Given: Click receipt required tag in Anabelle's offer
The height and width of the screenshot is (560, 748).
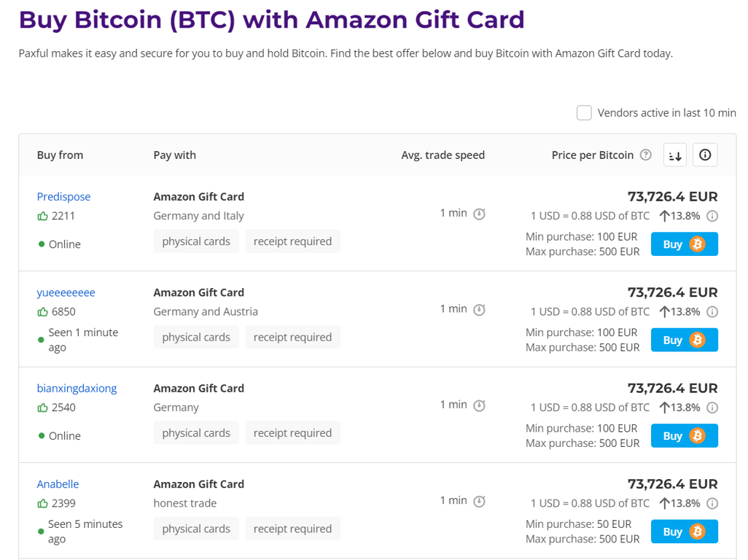Looking at the screenshot, I should click(x=292, y=529).
